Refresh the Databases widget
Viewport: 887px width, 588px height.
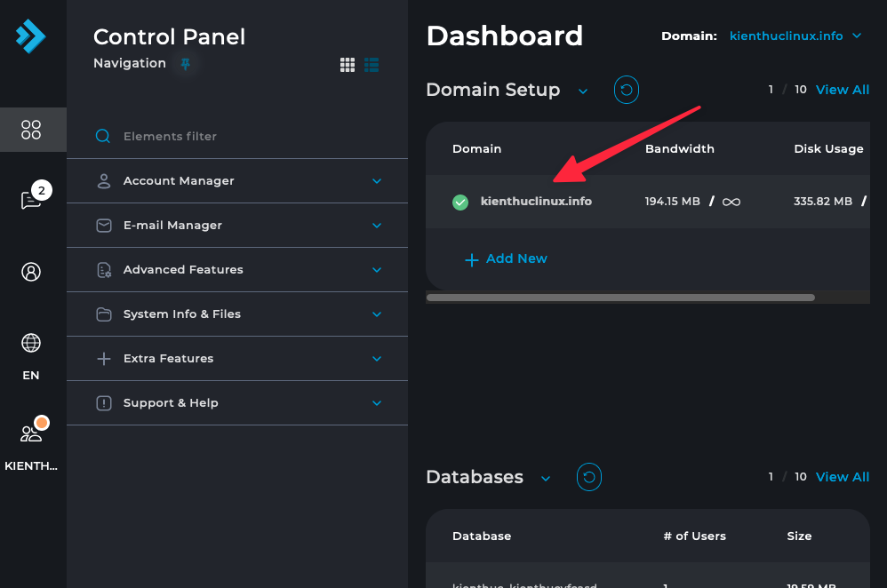click(x=589, y=477)
